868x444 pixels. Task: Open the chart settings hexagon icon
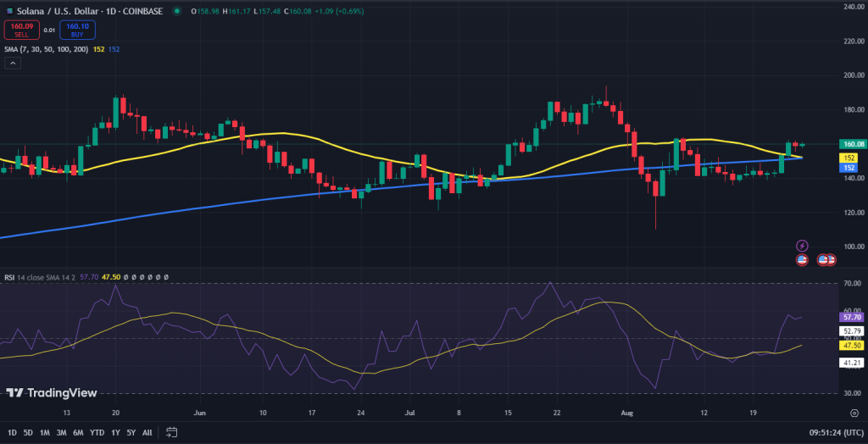point(854,413)
